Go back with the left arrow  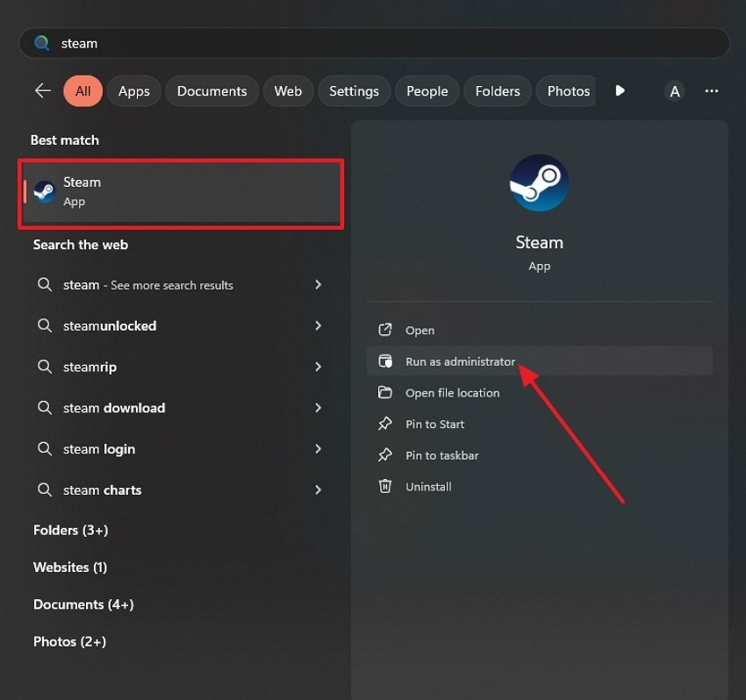click(43, 90)
